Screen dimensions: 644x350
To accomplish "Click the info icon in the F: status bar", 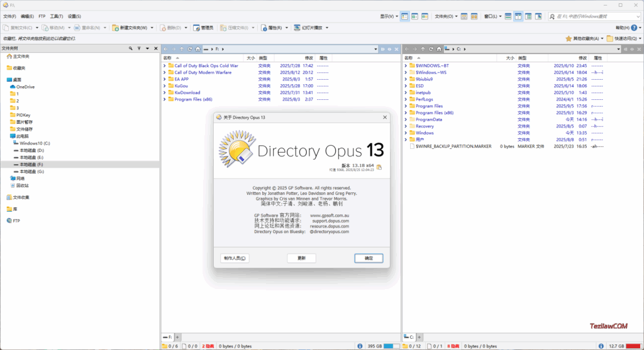I will tap(360, 346).
